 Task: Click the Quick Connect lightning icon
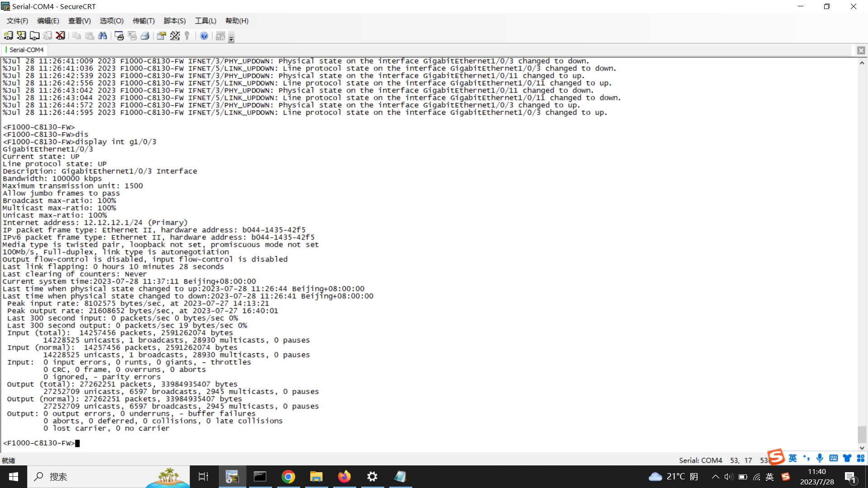click(x=21, y=36)
